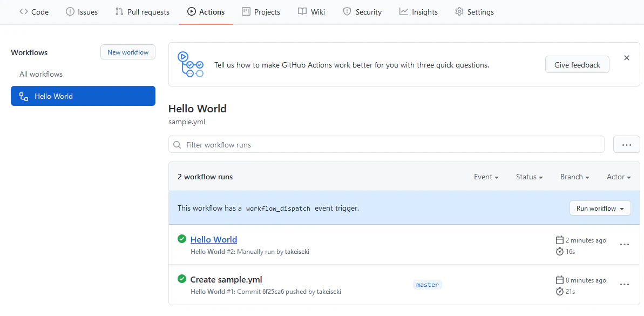Click the '8 minutes ago' timestamp
The height and width of the screenshot is (316, 644).
[586, 281]
